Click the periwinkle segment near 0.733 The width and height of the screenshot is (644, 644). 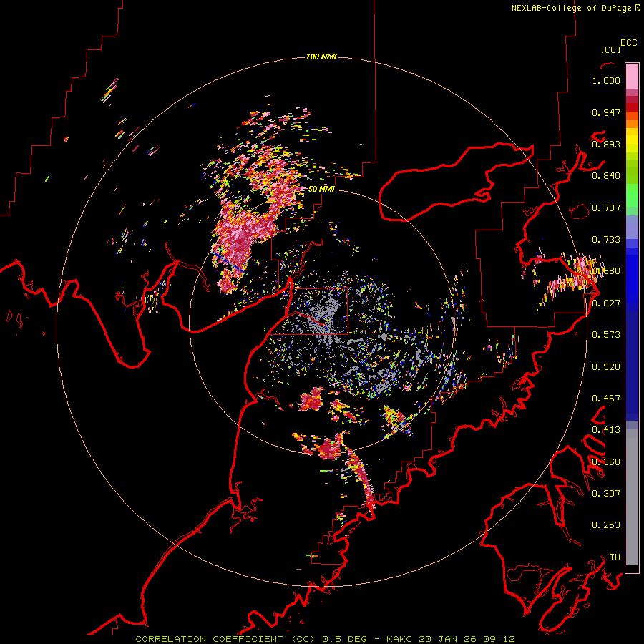pos(632,227)
